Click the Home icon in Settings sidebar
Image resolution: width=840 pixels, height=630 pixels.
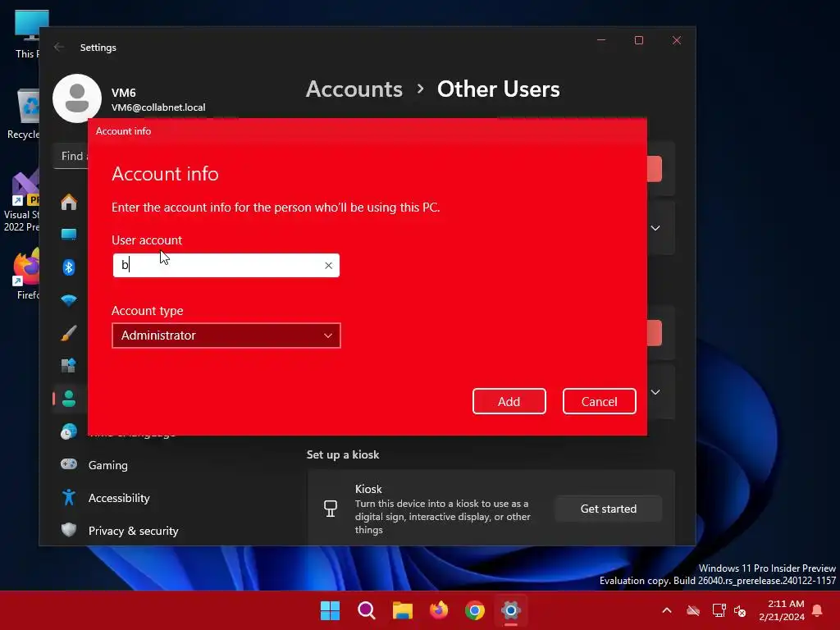click(x=69, y=202)
